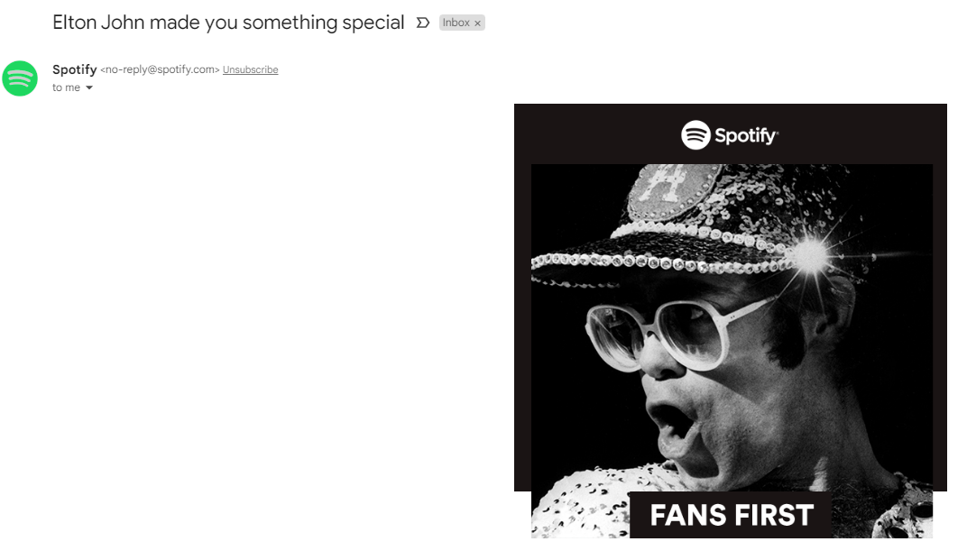Remove the Inbox label with its x

[x=477, y=23]
